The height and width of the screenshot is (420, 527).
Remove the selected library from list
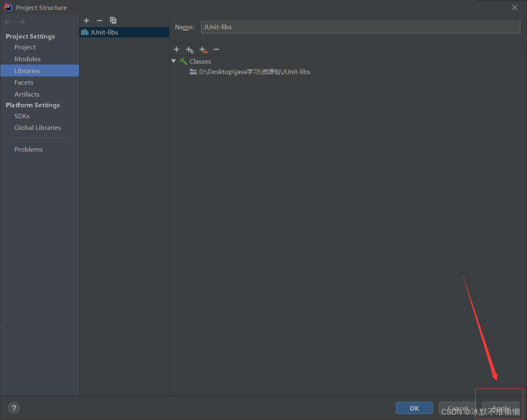(x=100, y=21)
